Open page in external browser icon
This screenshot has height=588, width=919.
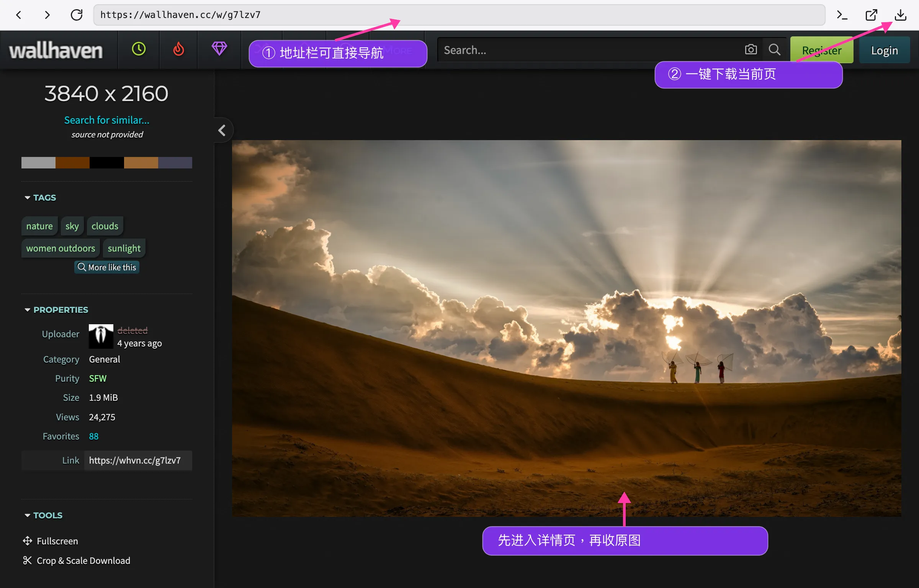coord(871,15)
